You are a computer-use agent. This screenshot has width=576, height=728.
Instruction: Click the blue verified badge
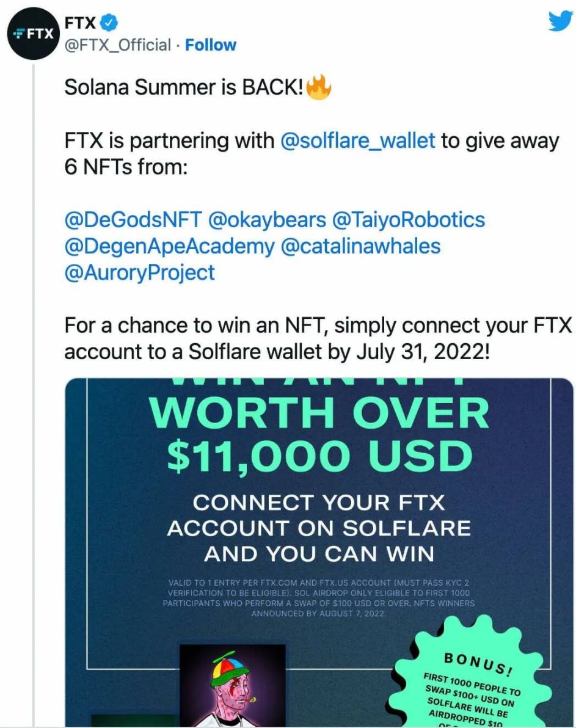(x=109, y=23)
